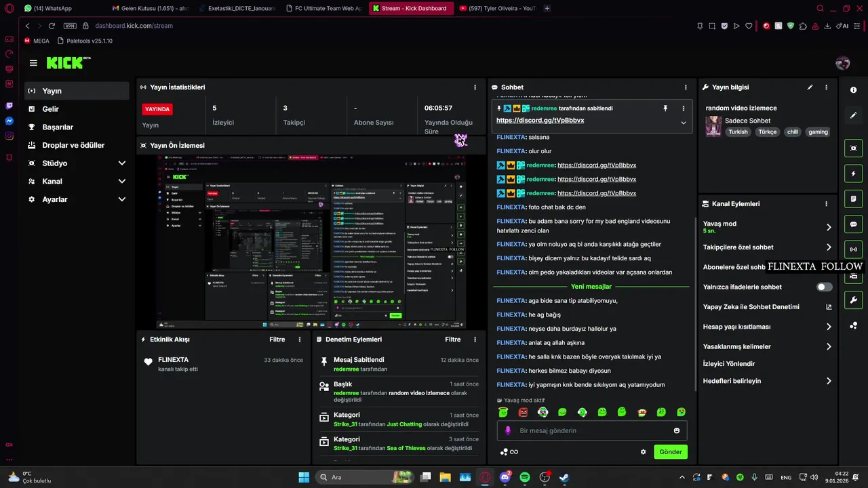This screenshot has width=868, height=488.
Task: Click the pencil icon in right rail
Action: pyautogui.click(x=853, y=115)
